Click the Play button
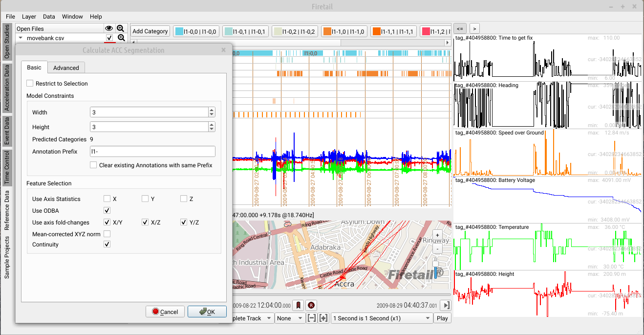 click(x=442, y=318)
